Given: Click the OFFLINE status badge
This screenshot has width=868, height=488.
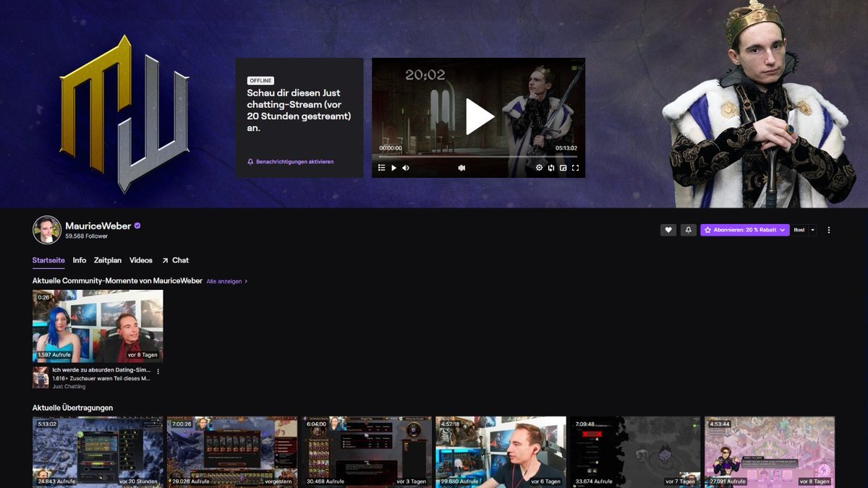Looking at the screenshot, I should 260,80.
